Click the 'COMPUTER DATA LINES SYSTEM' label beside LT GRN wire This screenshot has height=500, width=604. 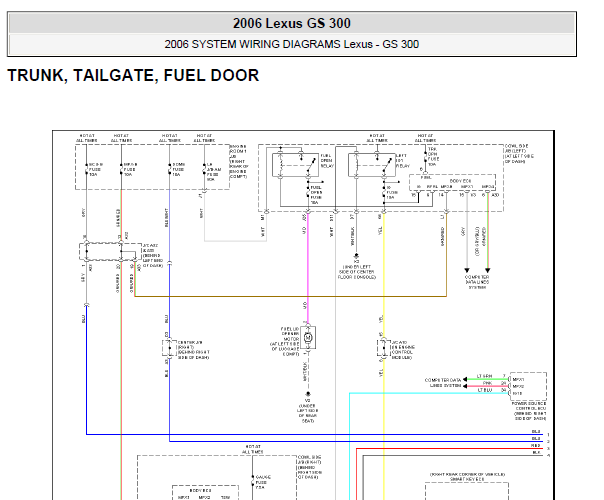click(443, 383)
